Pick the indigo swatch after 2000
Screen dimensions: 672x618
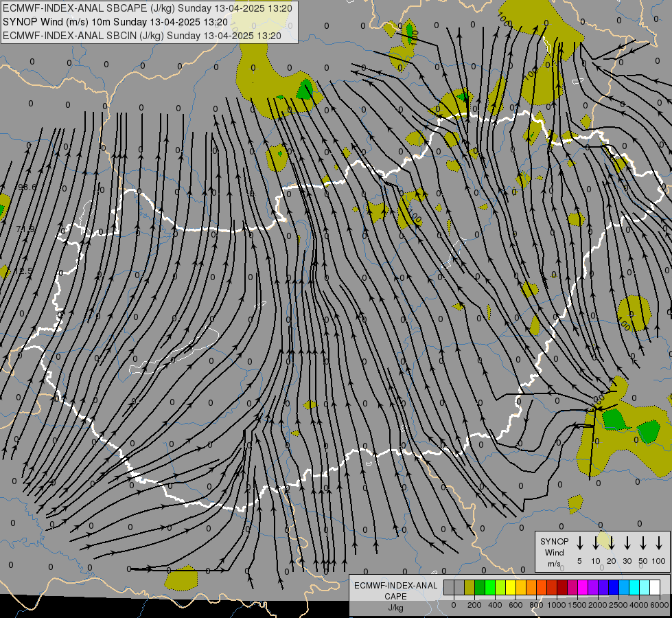[603, 587]
